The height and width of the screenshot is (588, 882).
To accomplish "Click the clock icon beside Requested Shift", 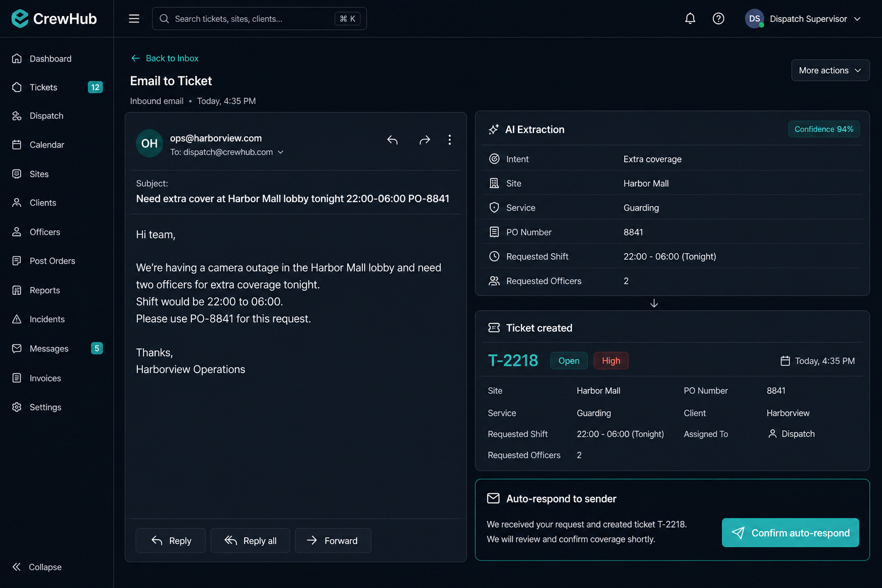I will click(x=494, y=257).
